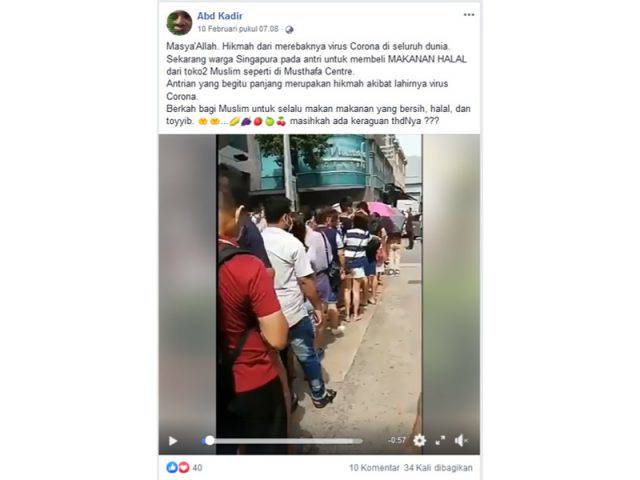Image resolution: width=640 pixels, height=480 pixels.
Task: Expand video to fullscreen
Action: pyautogui.click(x=440, y=440)
